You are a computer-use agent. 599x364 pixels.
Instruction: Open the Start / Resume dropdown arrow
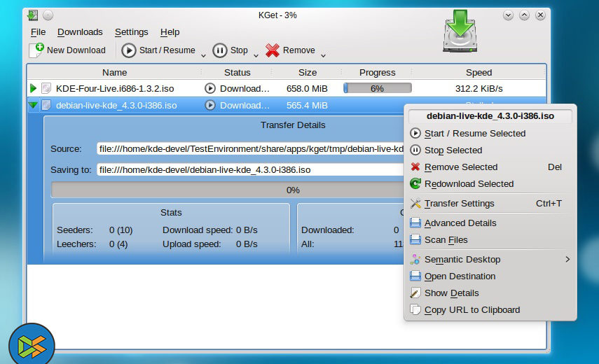tap(204, 56)
